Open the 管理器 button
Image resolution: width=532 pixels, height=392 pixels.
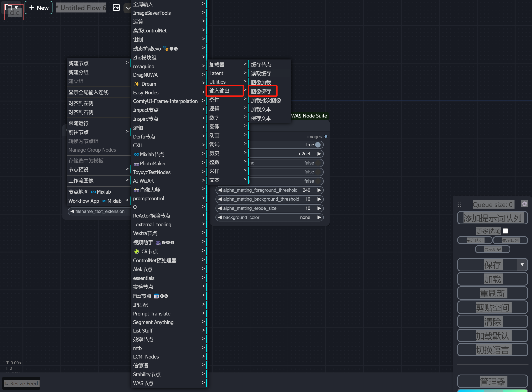click(492, 381)
